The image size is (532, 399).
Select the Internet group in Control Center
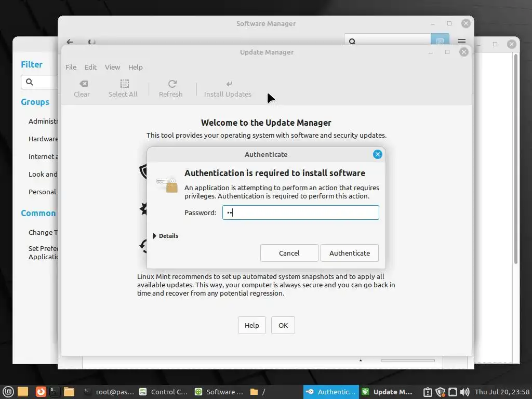(x=43, y=156)
